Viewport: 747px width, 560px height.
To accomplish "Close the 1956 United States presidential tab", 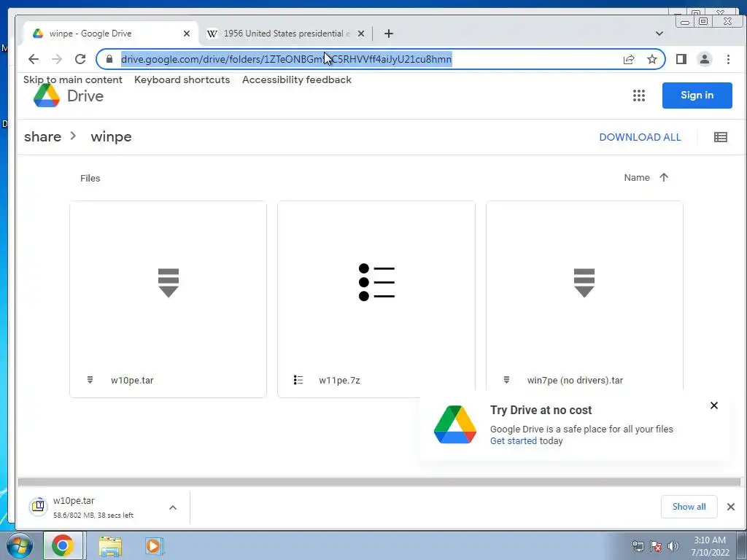I will click(x=361, y=34).
